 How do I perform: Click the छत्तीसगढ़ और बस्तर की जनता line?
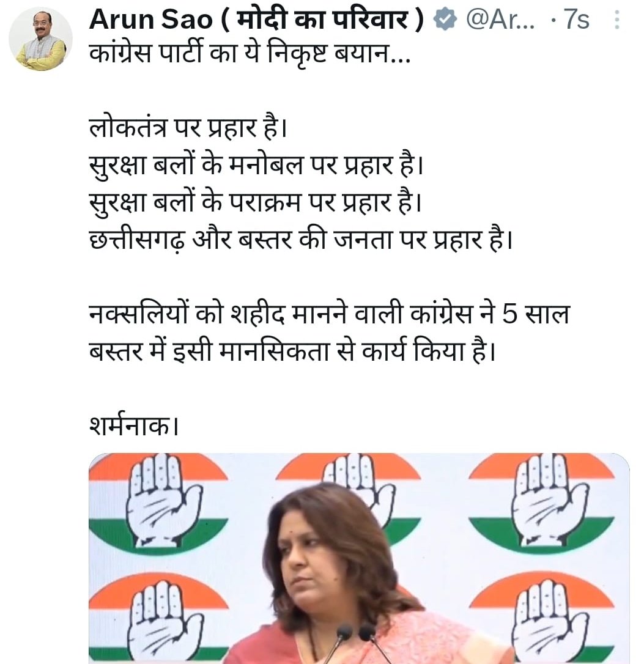(301, 240)
